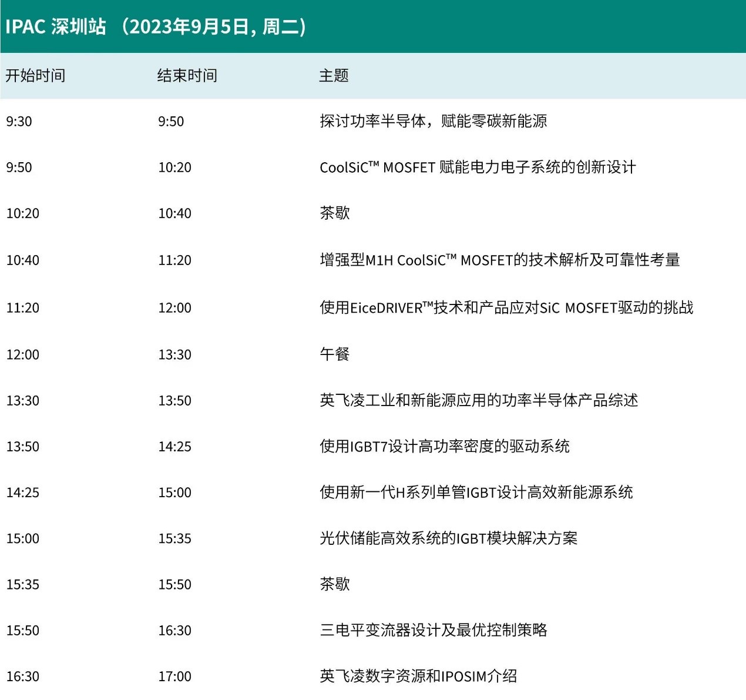This screenshot has height=700, width=746.
Task: Click the end time '14:25'
Action: coord(175,447)
